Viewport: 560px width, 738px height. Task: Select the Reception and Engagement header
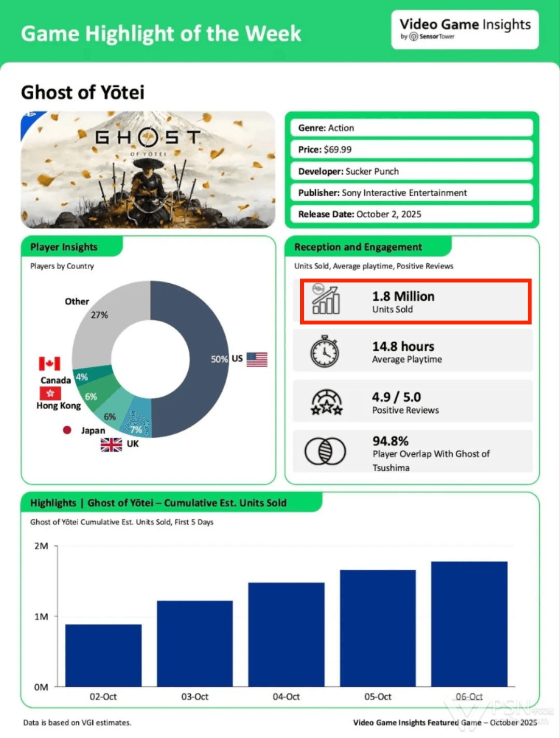click(358, 247)
